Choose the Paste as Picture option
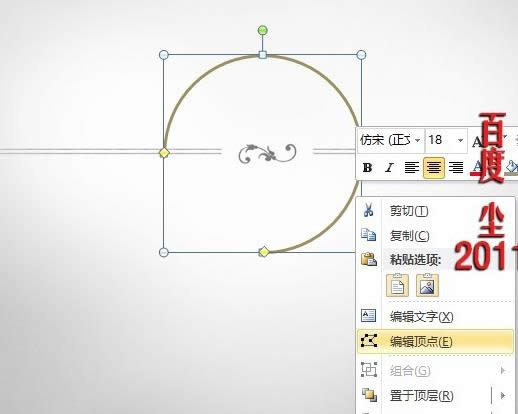This screenshot has width=518, height=414. 427,285
